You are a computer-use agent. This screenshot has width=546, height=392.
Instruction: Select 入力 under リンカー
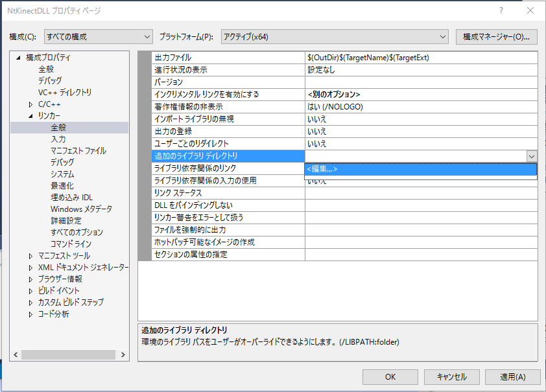pyautogui.click(x=58, y=139)
